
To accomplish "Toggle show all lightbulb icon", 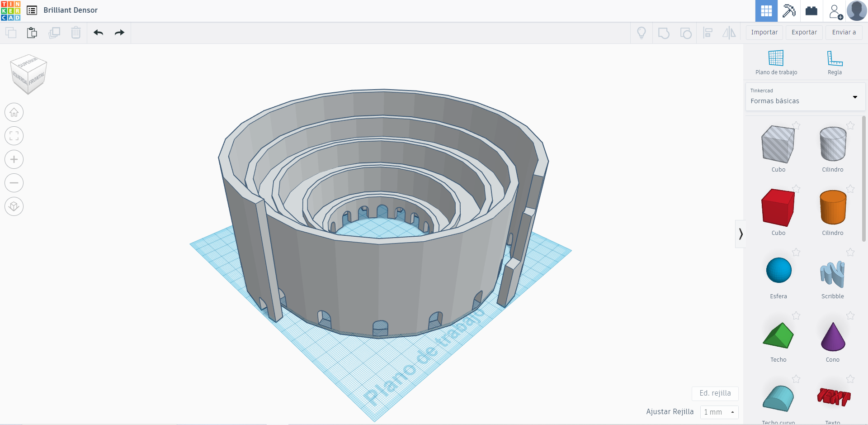I will [x=642, y=33].
